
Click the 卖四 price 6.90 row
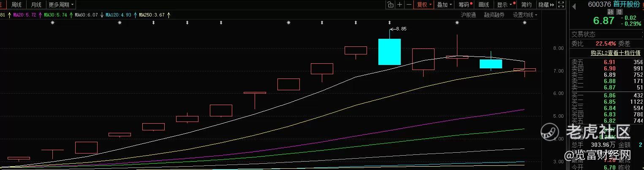(x=607, y=68)
